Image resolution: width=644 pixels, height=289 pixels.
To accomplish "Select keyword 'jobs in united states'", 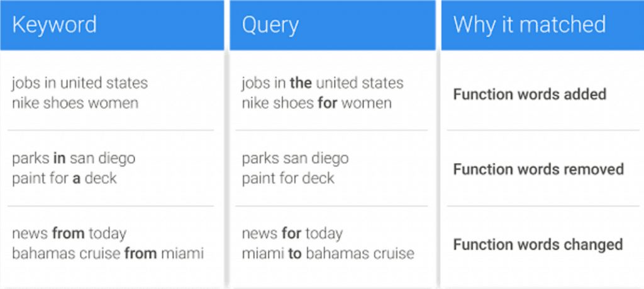I will (80, 83).
